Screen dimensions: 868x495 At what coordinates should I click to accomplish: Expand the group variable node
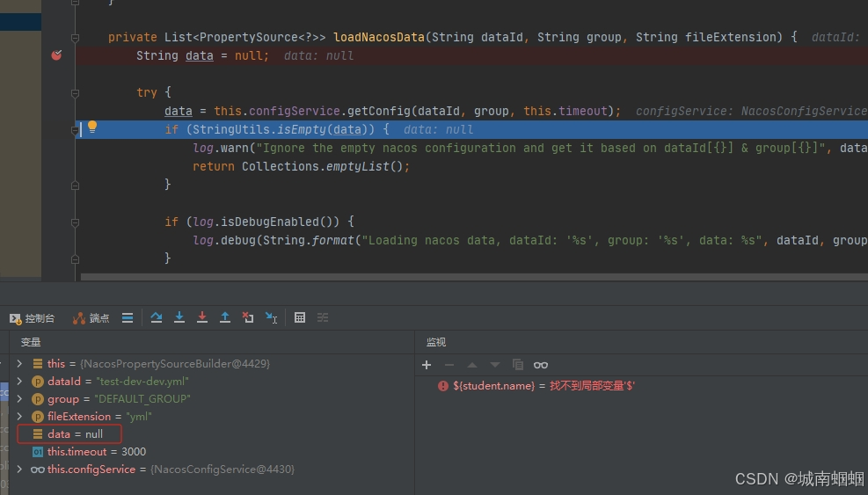19,398
